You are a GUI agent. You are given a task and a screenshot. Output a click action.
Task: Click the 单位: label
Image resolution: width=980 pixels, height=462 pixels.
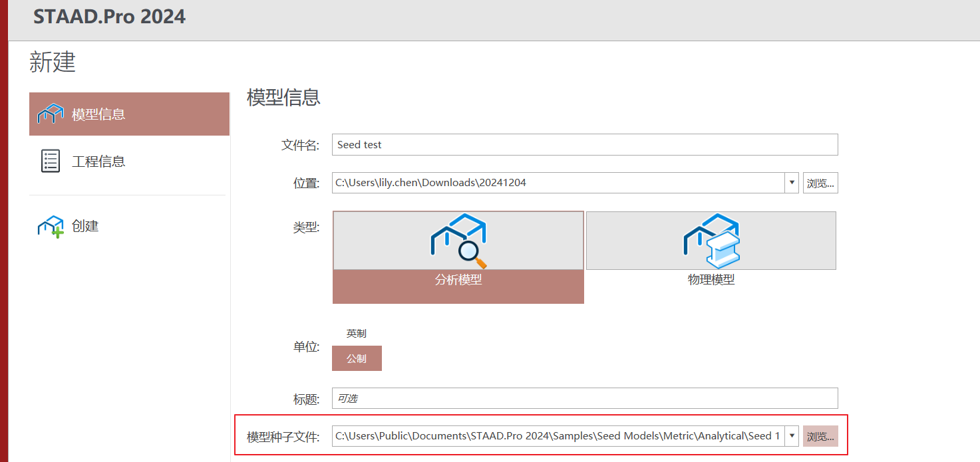pyautogui.click(x=306, y=347)
